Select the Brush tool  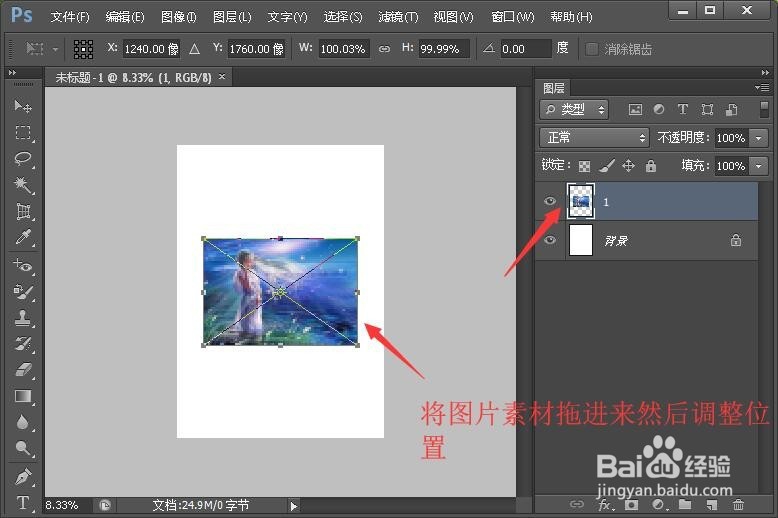coord(23,292)
